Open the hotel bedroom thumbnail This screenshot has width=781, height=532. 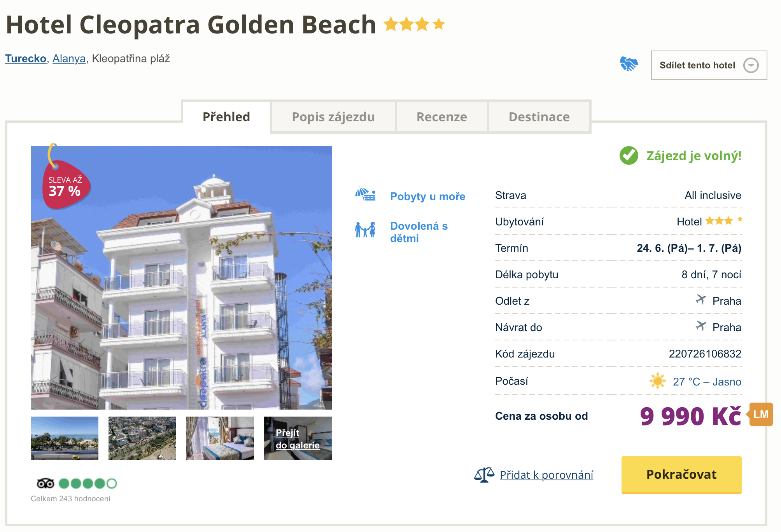(220, 438)
